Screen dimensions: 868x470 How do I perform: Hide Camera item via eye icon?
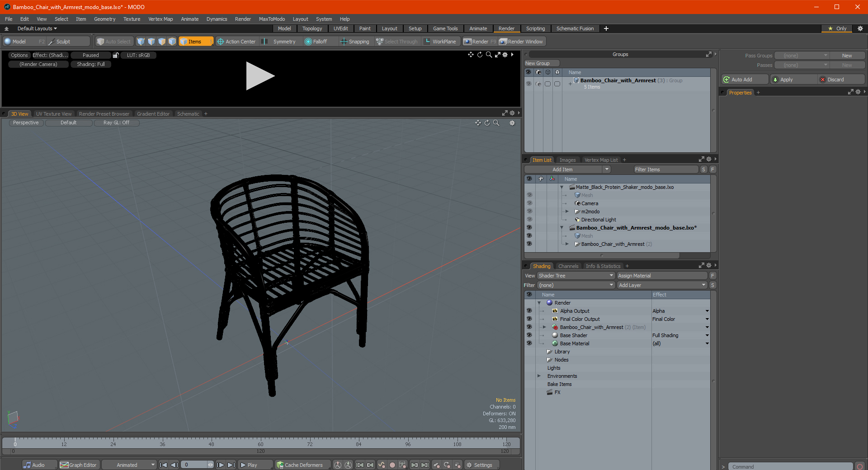point(529,203)
